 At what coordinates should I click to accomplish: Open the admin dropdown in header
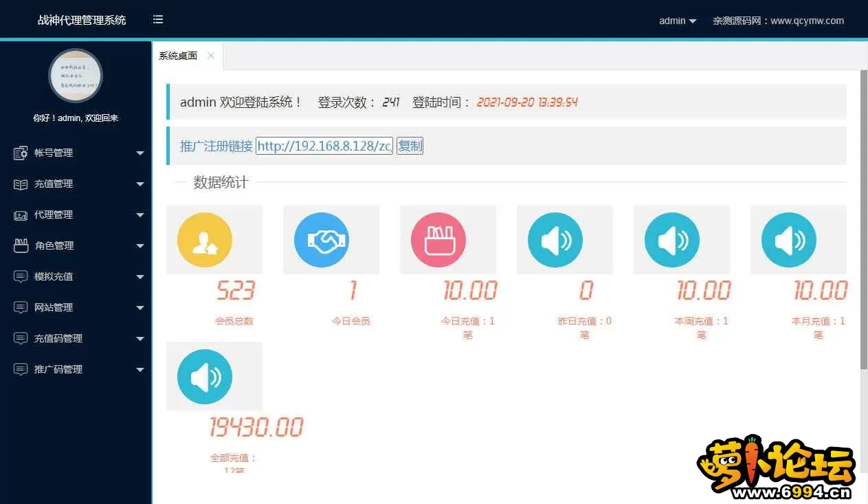(x=678, y=21)
